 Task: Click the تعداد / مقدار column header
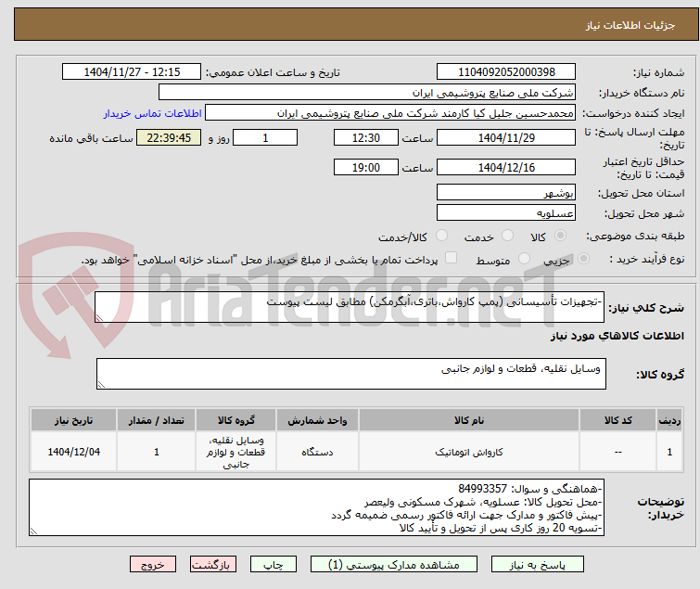[157, 420]
